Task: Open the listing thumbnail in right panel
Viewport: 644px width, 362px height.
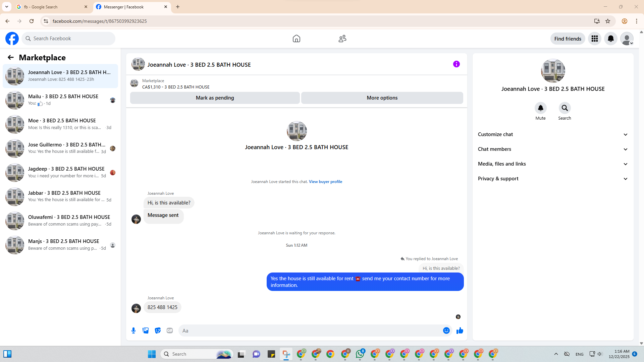Action: pyautogui.click(x=553, y=71)
